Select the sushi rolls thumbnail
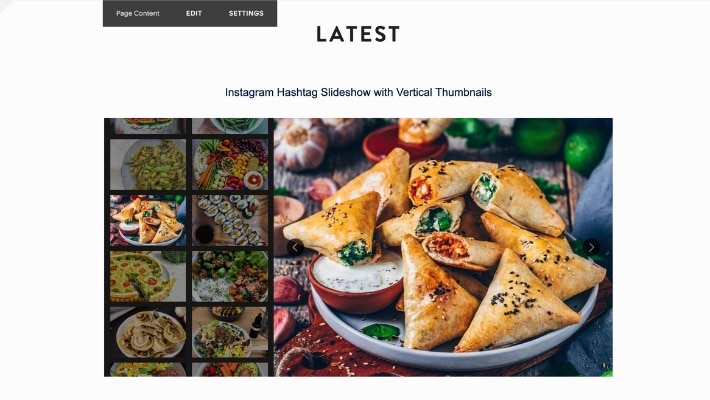The image size is (710, 400). 230,221
